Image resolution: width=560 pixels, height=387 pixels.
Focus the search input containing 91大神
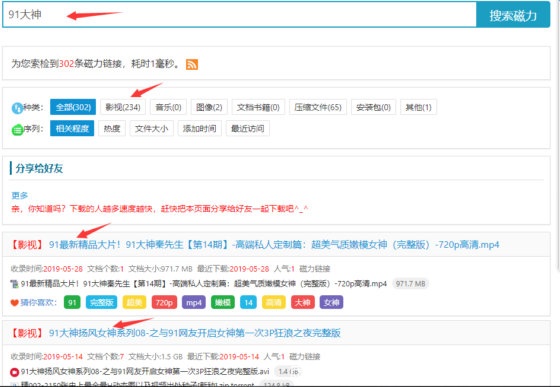239,15
